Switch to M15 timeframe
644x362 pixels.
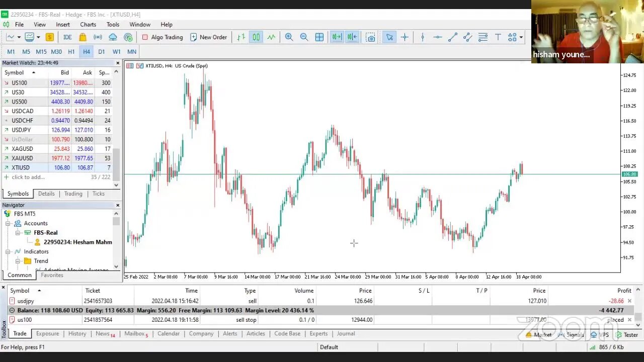click(41, 52)
